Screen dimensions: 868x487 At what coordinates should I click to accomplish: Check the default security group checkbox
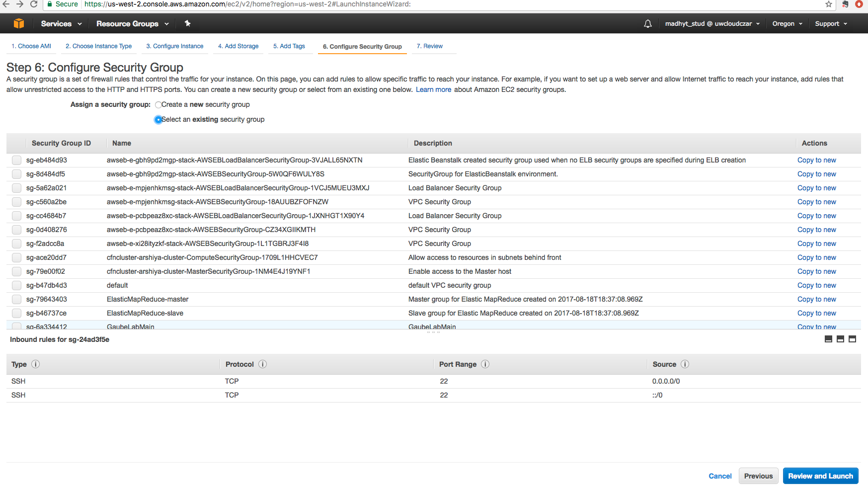click(x=16, y=286)
